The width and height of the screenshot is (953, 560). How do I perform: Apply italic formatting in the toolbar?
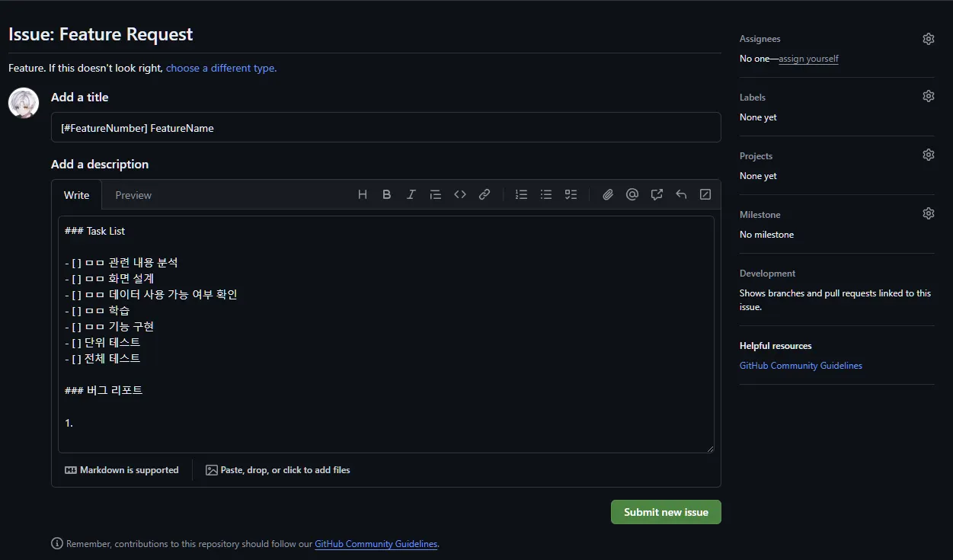411,195
